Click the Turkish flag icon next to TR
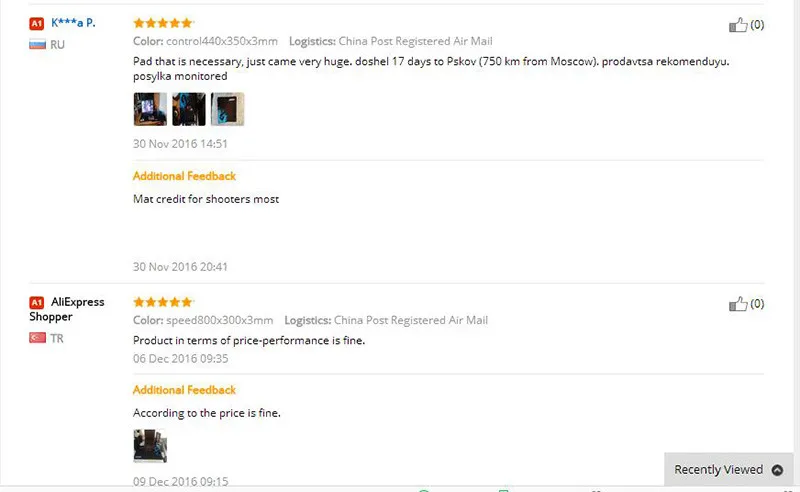800x492 pixels. click(x=37, y=338)
